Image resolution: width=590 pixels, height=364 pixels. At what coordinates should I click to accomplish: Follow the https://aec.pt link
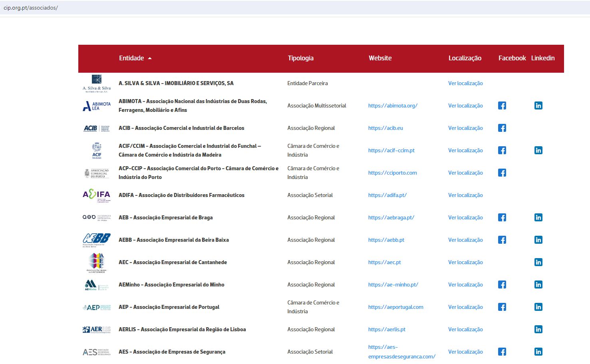(385, 262)
